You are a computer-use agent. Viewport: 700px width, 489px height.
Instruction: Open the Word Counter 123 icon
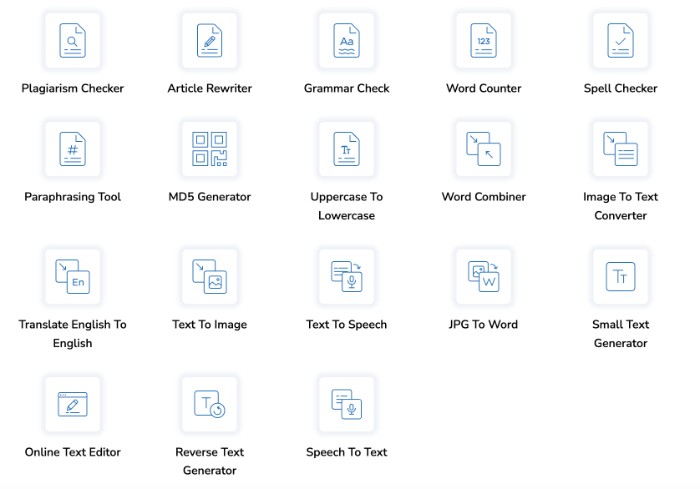(484, 41)
